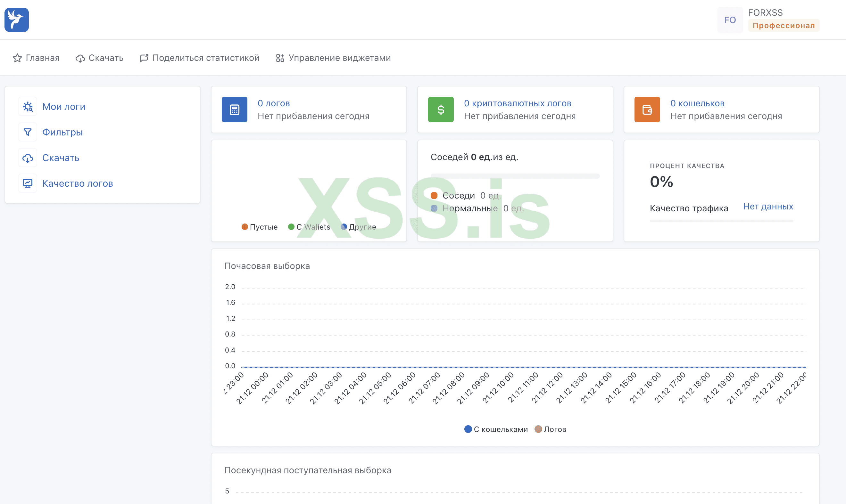Click the monitor icon for Качество логов
The width and height of the screenshot is (846, 504).
click(28, 183)
